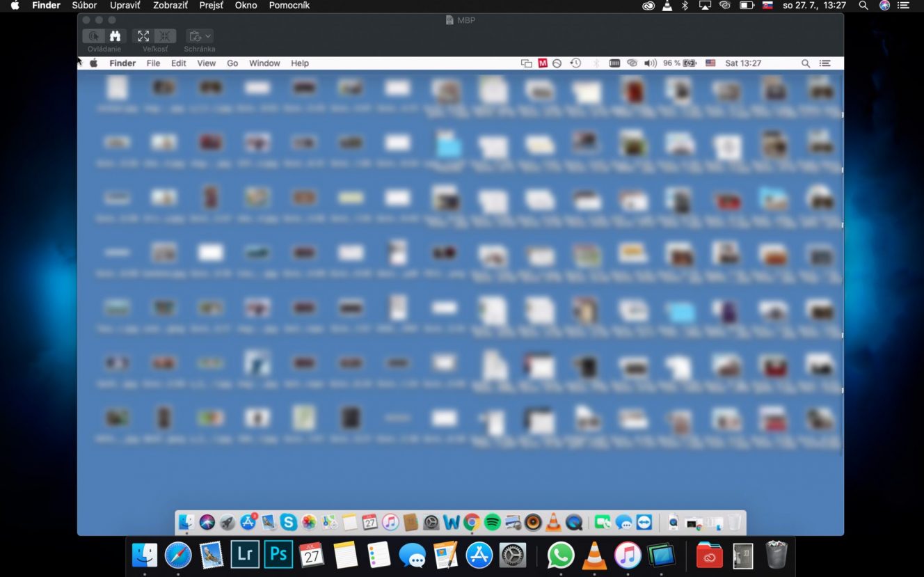Click the volume icon in remote menu bar
Viewport: 924px width, 577px height.
click(651, 63)
